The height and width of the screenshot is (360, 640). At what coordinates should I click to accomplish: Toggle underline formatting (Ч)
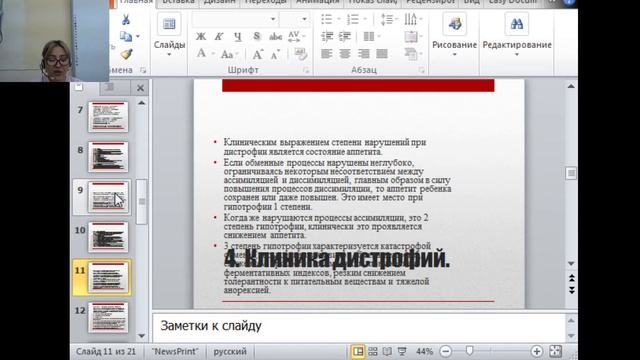[238, 36]
